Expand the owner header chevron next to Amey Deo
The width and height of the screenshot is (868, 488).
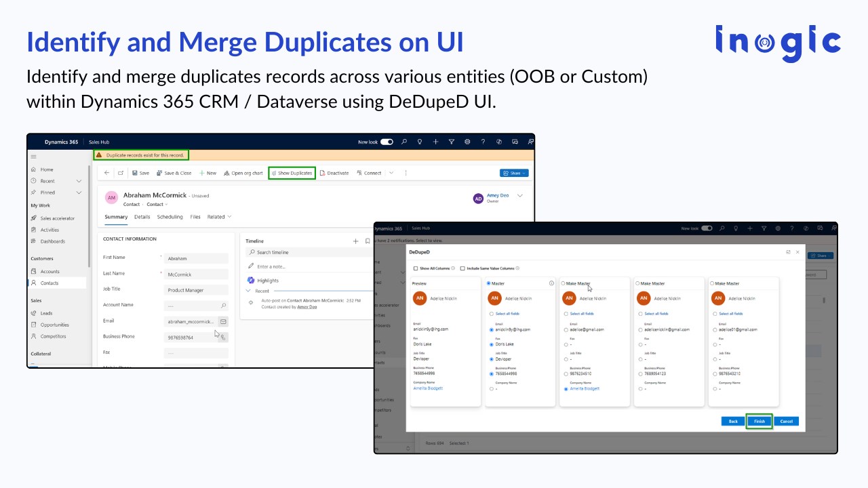tap(520, 196)
